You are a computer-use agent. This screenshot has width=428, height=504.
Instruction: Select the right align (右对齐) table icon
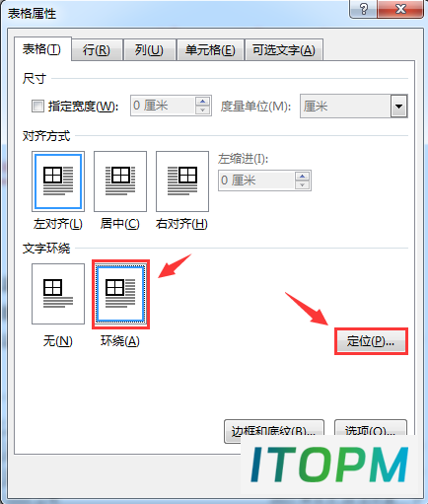[x=182, y=181]
